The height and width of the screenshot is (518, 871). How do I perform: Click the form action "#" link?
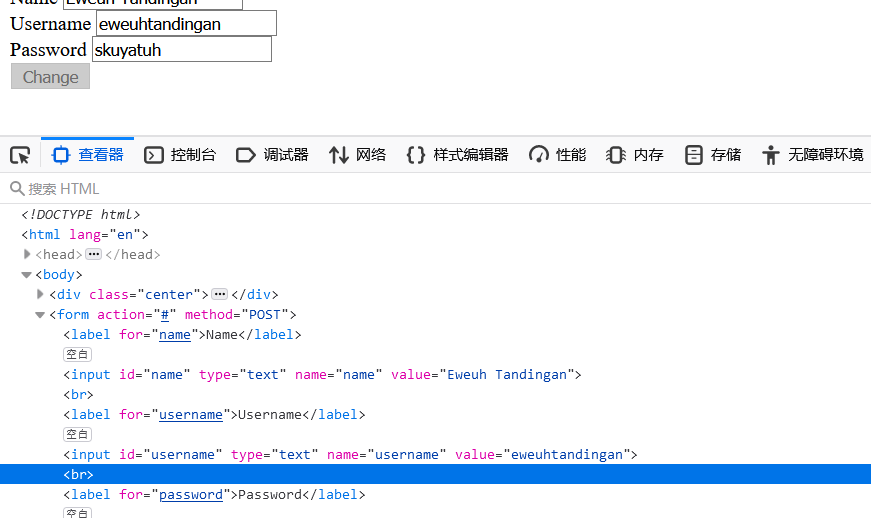point(164,315)
